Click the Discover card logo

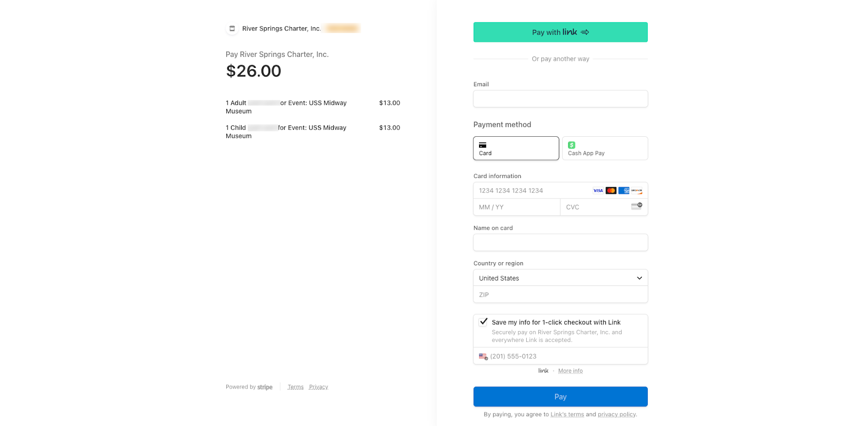(637, 190)
